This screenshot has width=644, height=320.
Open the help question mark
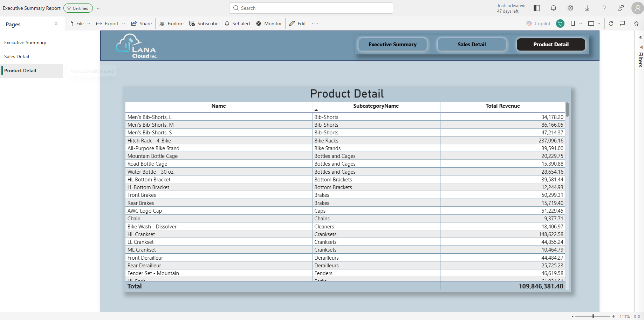click(x=604, y=8)
